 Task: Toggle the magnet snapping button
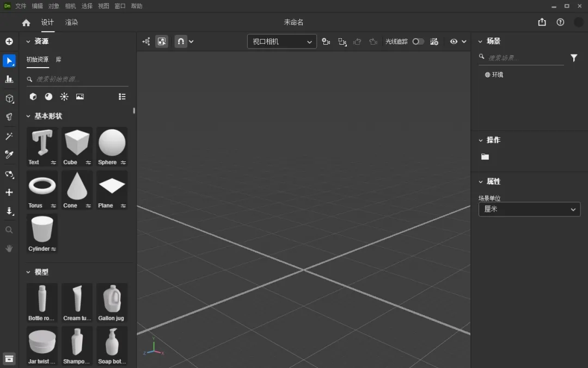[x=181, y=41]
